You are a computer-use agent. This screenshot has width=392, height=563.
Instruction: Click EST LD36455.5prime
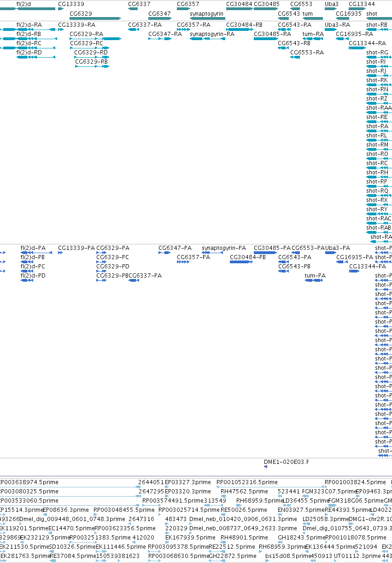pos(305,501)
